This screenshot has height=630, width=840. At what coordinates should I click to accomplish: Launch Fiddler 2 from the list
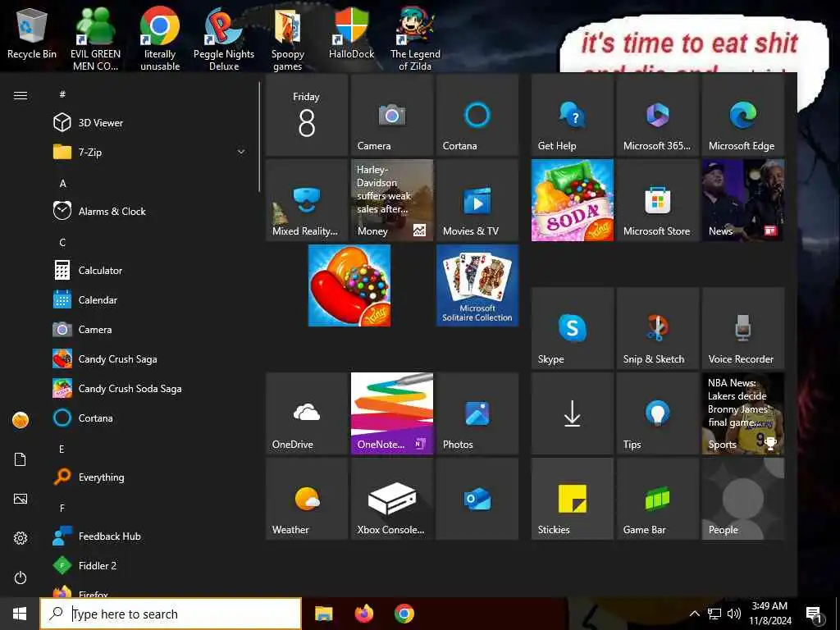point(150,566)
